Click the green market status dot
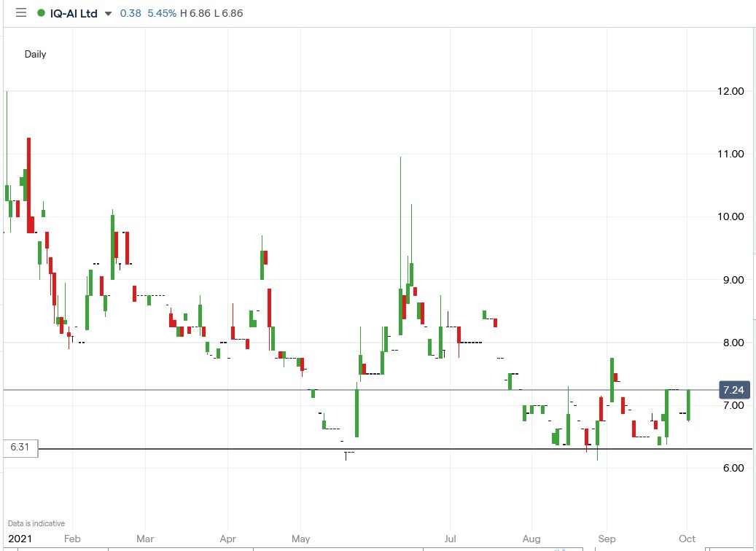The width and height of the screenshot is (756, 551). [x=42, y=12]
